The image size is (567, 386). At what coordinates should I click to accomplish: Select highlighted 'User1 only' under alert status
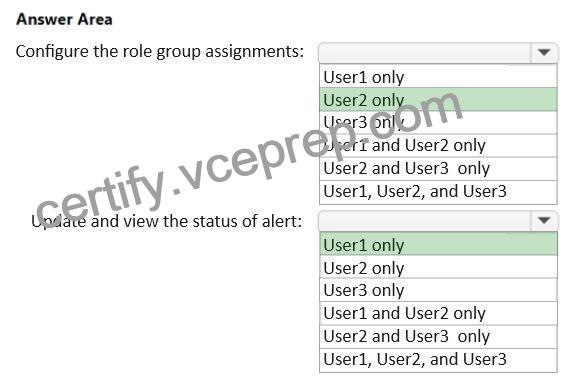pyautogui.click(x=438, y=244)
